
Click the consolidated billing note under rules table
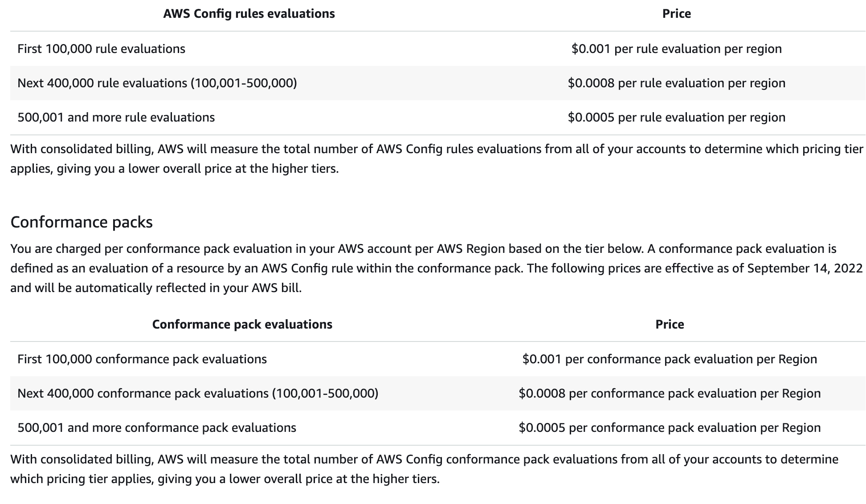(437, 159)
